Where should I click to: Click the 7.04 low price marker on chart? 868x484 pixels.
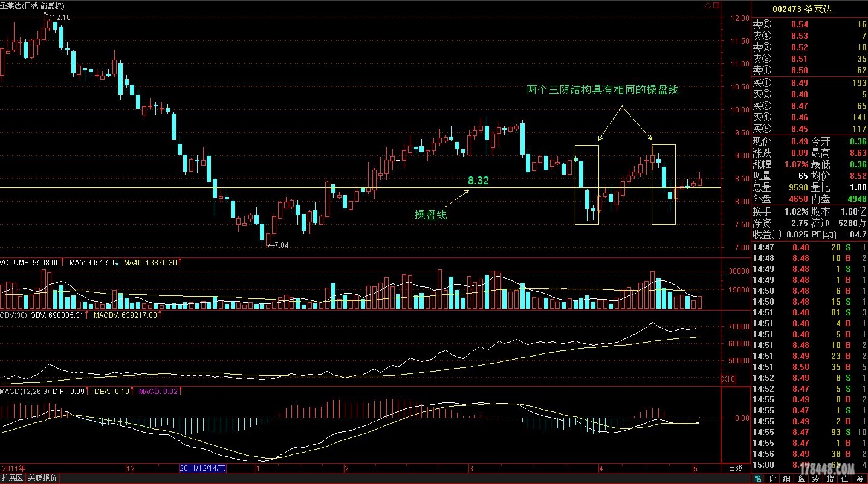pos(281,245)
